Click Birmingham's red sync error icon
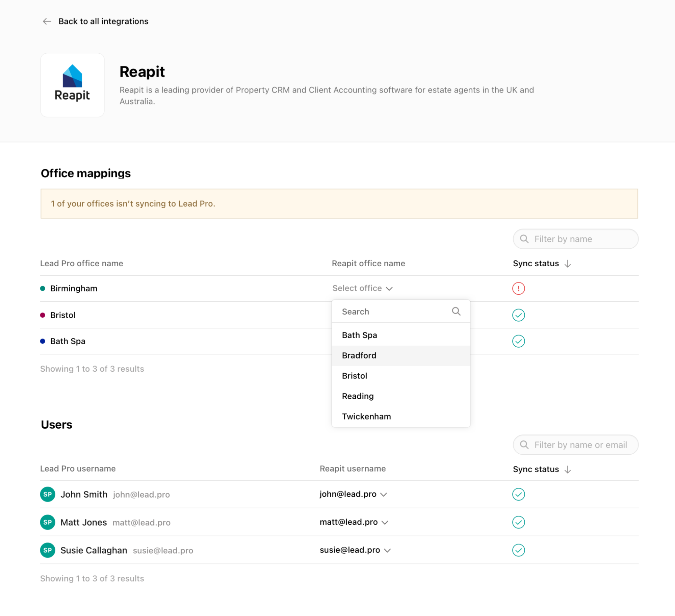Viewport: 675px width, 616px height. (x=518, y=288)
